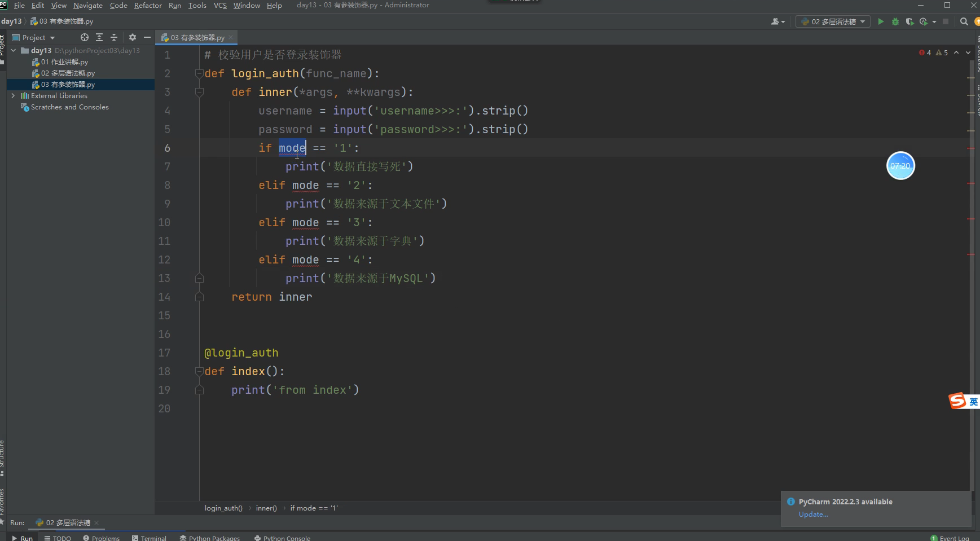This screenshot has height=541, width=980.
Task: Run the current configuration with the green play button
Action: 881,21
